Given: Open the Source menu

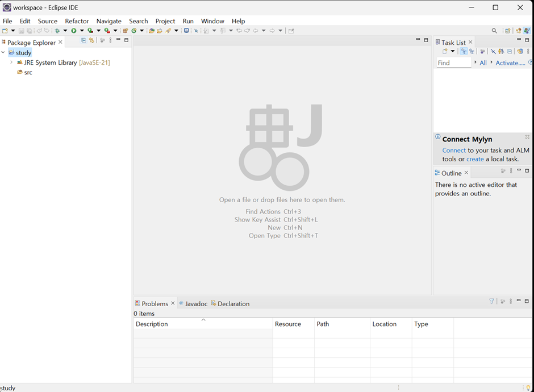Looking at the screenshot, I should tap(47, 21).
